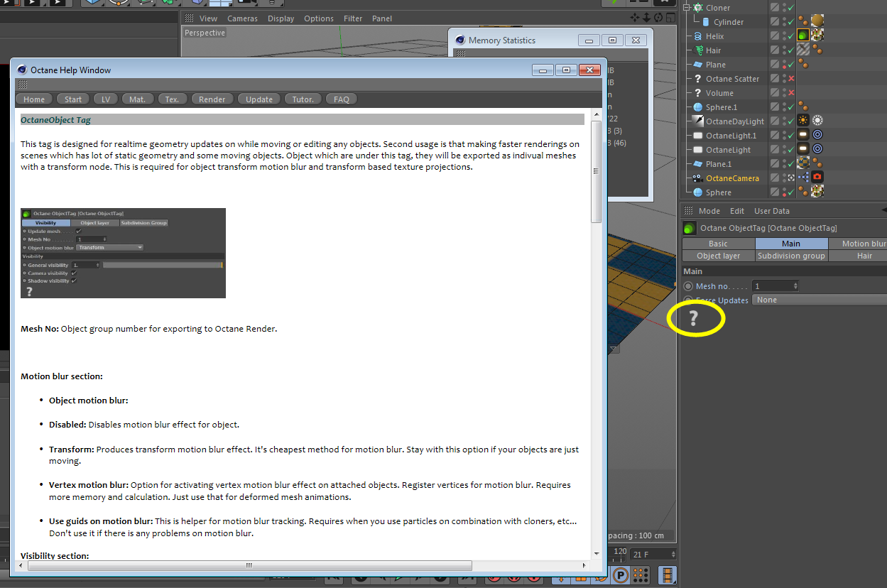Click the environment tag next to OctaneDayLight sun tag
This screenshot has height=588, width=887.
click(x=817, y=121)
